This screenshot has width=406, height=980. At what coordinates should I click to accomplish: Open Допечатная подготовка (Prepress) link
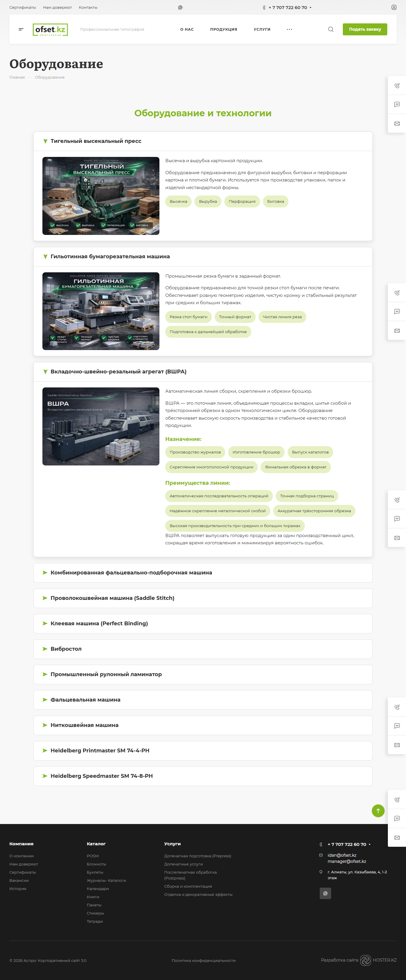[x=198, y=856]
